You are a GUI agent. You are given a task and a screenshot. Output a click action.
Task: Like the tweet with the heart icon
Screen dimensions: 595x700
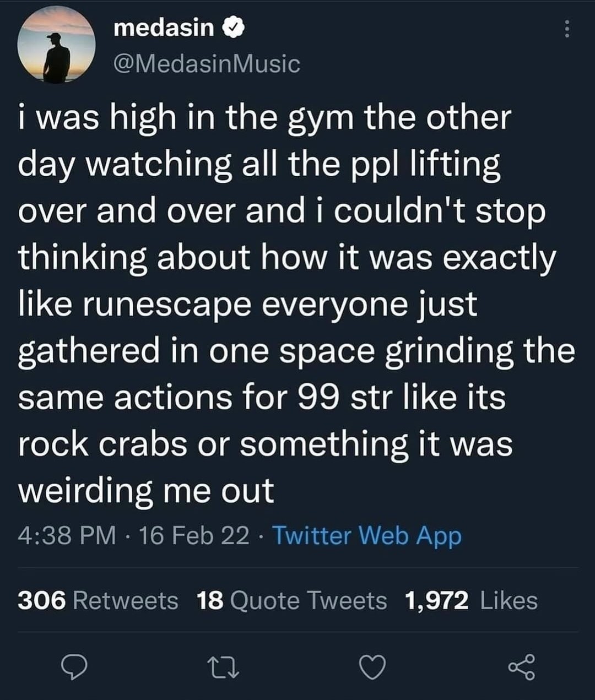tap(372, 668)
